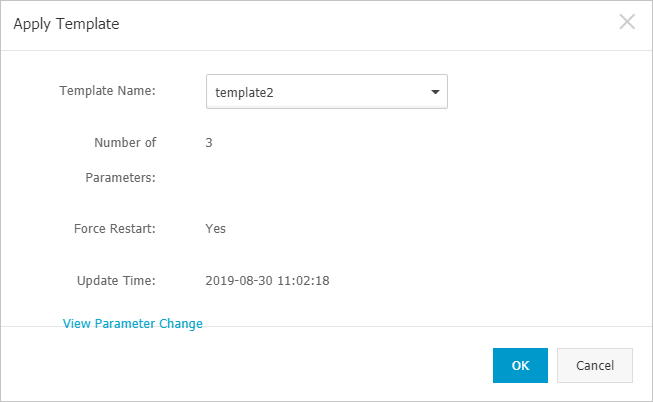Confirm with the blue OK button
This screenshot has height=402, width=653.
click(x=520, y=365)
